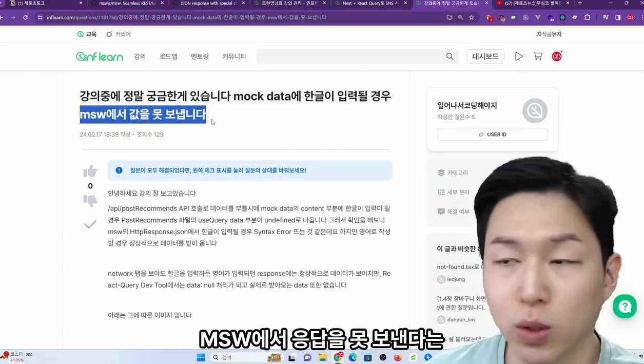Open the shopping cart icon
The width and height of the screenshot is (644, 364).
click(x=538, y=56)
